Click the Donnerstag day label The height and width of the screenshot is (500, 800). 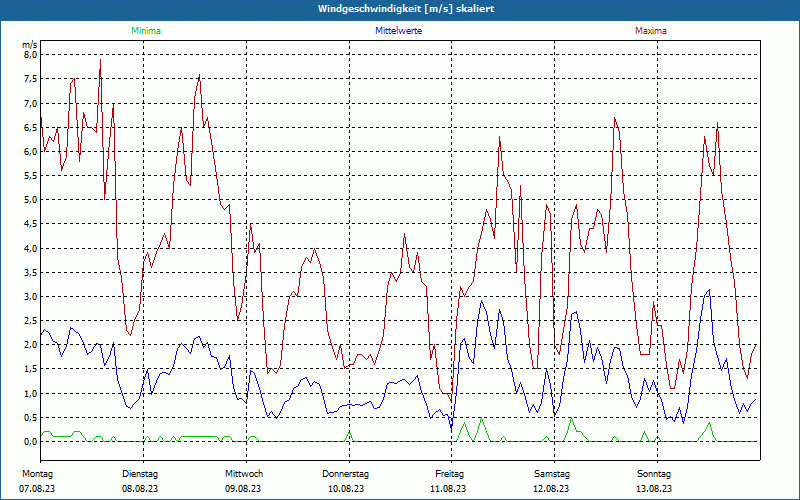(345, 474)
